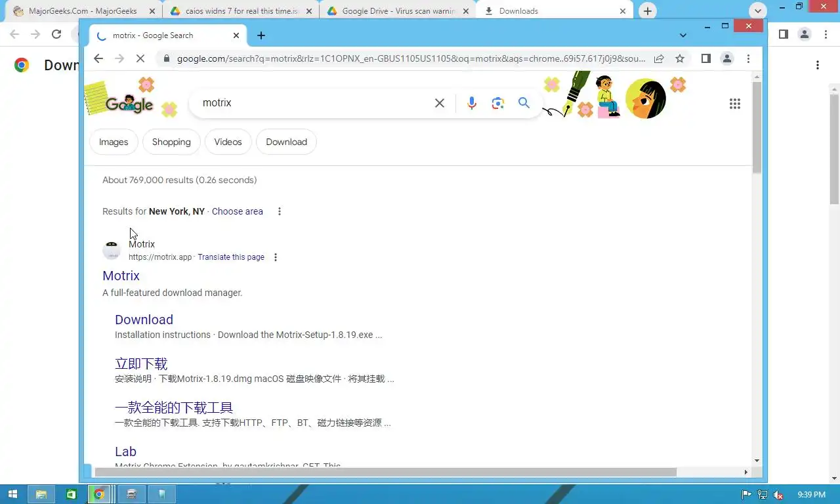The height and width of the screenshot is (504, 840).
Task: Start voice search with the microphone icon
Action: pos(471,103)
